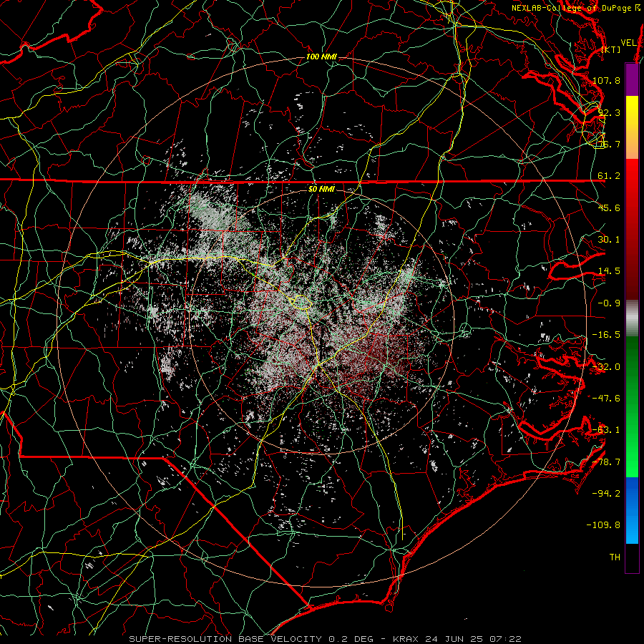
Task: Select the -0.9 scale value
Action: pyautogui.click(x=609, y=303)
